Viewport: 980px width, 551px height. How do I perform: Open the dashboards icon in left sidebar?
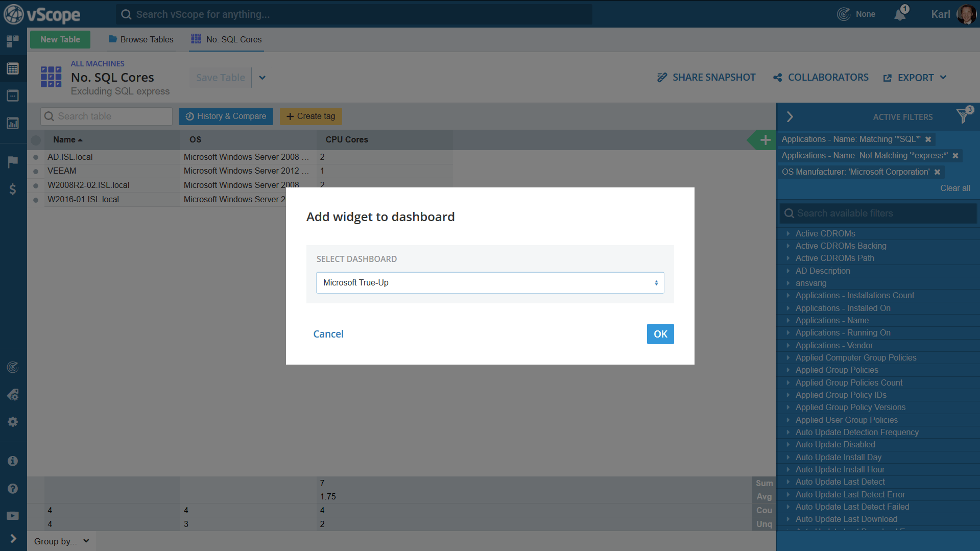13,41
